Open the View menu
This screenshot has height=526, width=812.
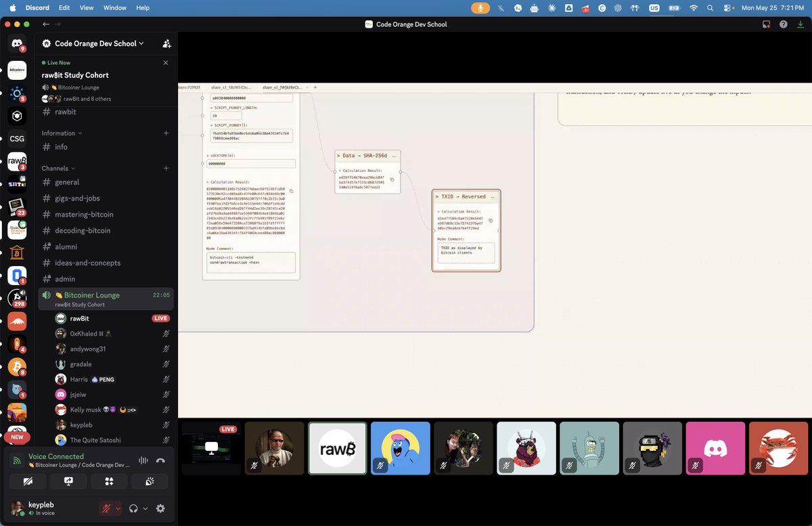pyautogui.click(x=87, y=7)
